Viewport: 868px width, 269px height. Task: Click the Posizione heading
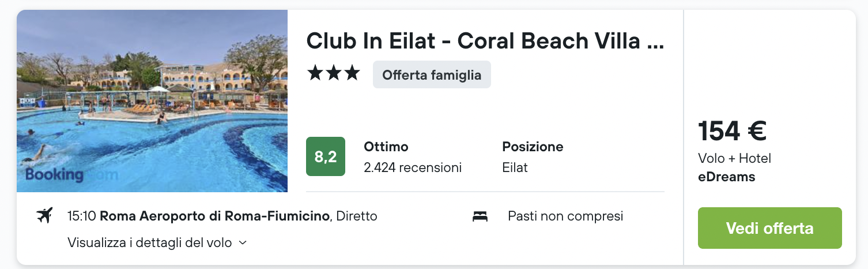pos(533,147)
